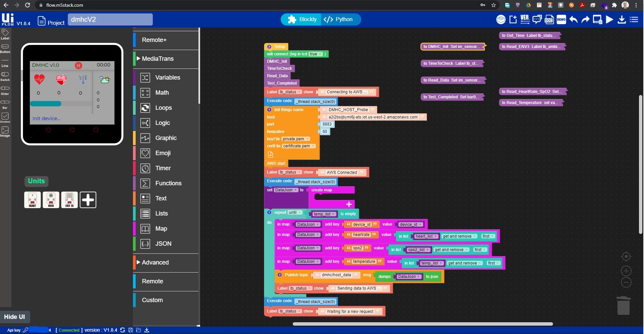644x334 pixels.
Task: Open the Remote+ category
Action: click(x=166, y=40)
